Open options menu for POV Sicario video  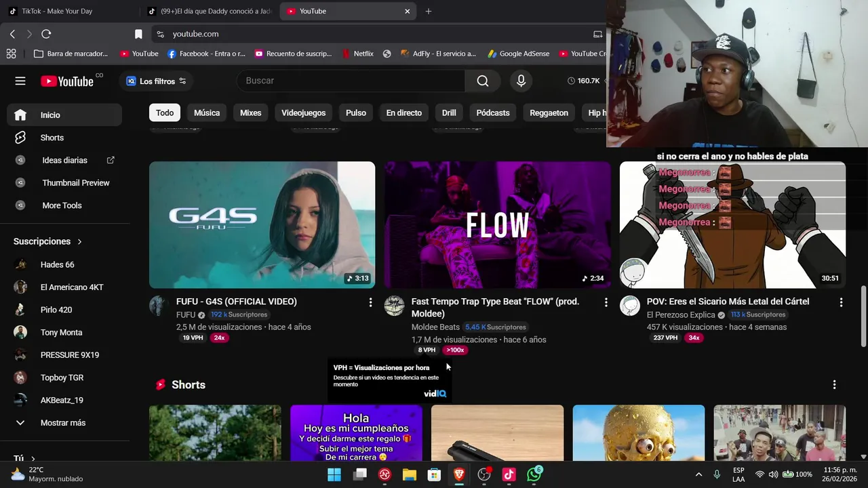coord(841,302)
